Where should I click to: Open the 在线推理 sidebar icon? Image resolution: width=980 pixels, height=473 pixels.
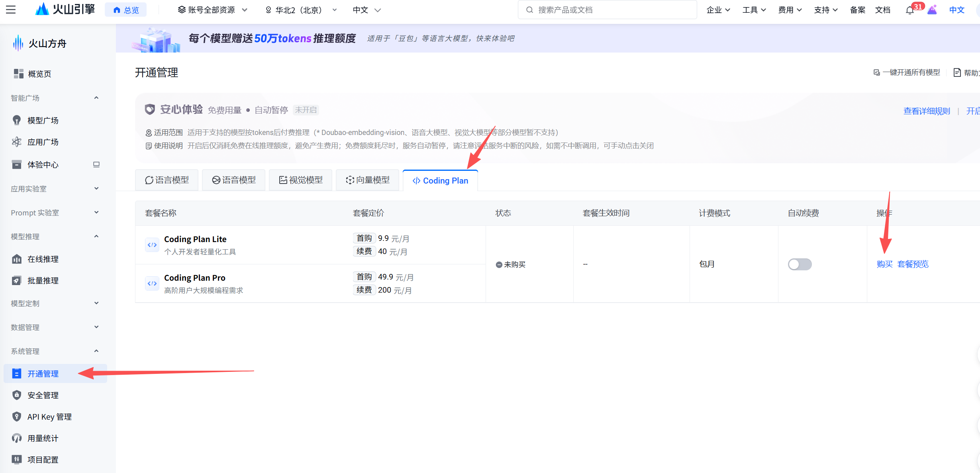tap(17, 259)
